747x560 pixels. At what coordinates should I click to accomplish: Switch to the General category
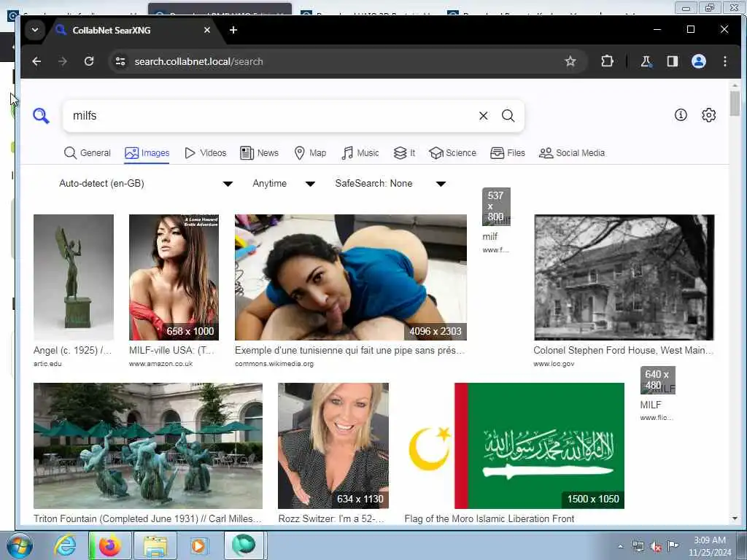pos(88,153)
